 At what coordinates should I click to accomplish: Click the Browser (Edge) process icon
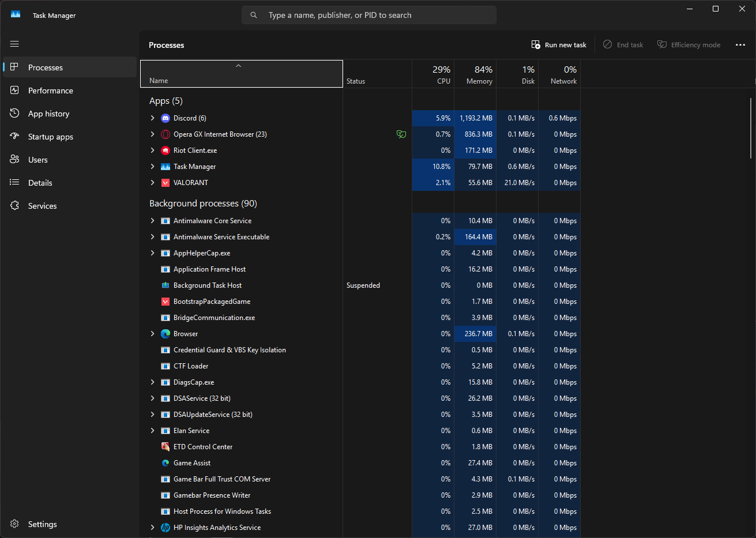tap(166, 334)
